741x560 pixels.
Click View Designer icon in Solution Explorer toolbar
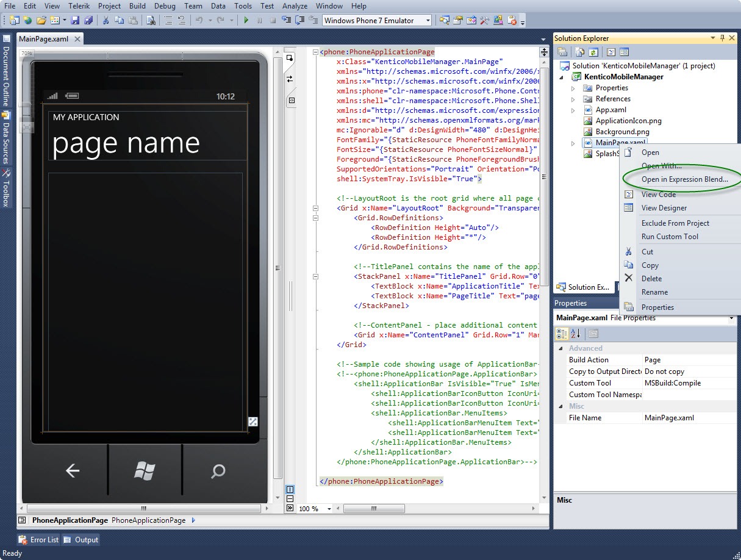(x=624, y=52)
